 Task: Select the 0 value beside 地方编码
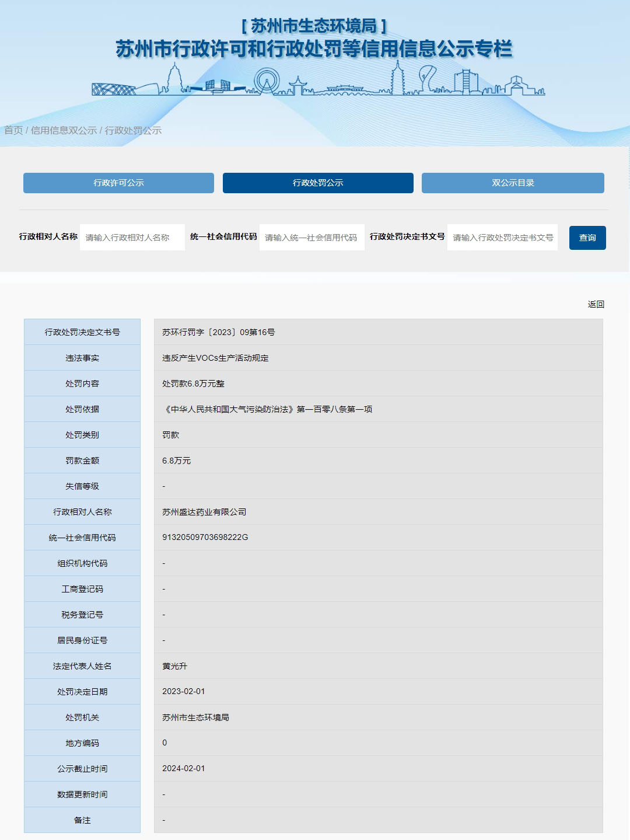click(x=164, y=743)
